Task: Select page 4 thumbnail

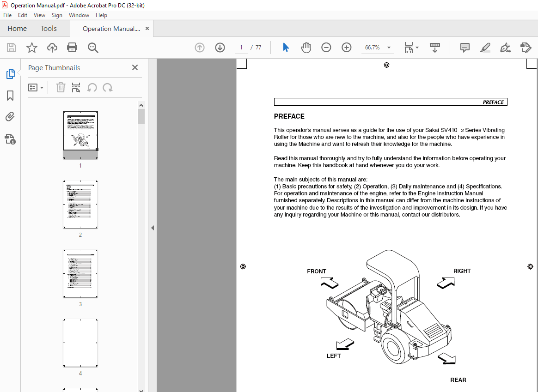Action: pos(80,343)
